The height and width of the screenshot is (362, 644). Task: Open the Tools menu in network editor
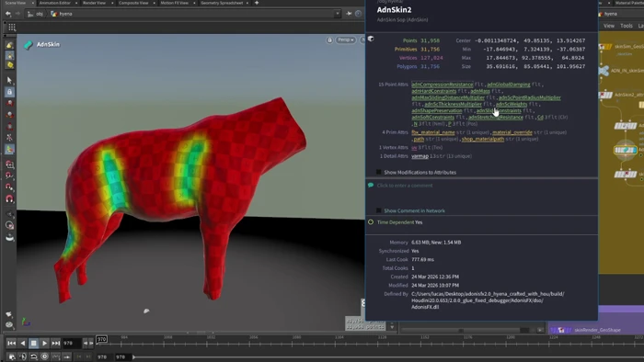coord(627,26)
